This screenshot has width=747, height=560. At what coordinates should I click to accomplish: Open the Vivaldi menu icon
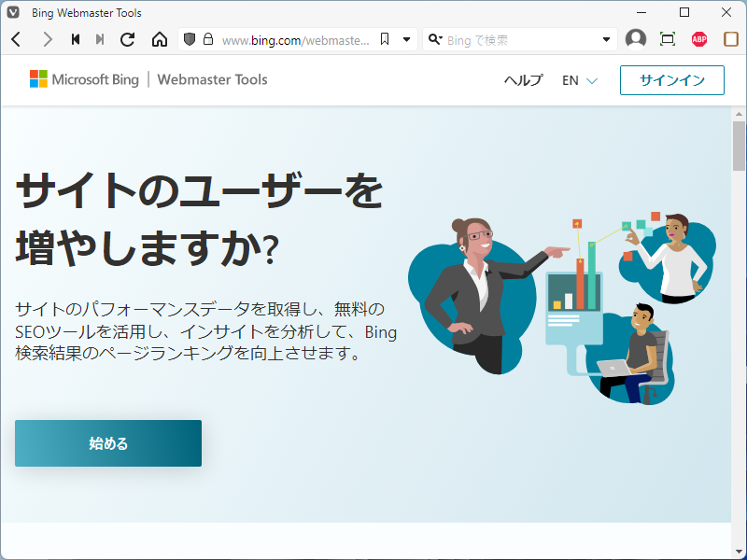pos(13,12)
